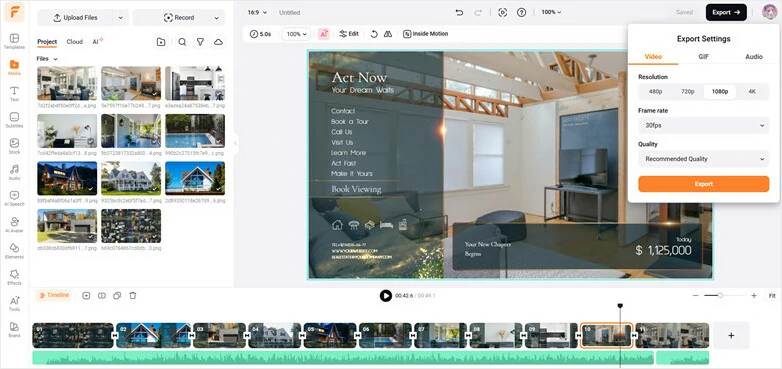The height and width of the screenshot is (369, 782).
Task: Open the preview screen-capture icon
Action: [503, 12]
